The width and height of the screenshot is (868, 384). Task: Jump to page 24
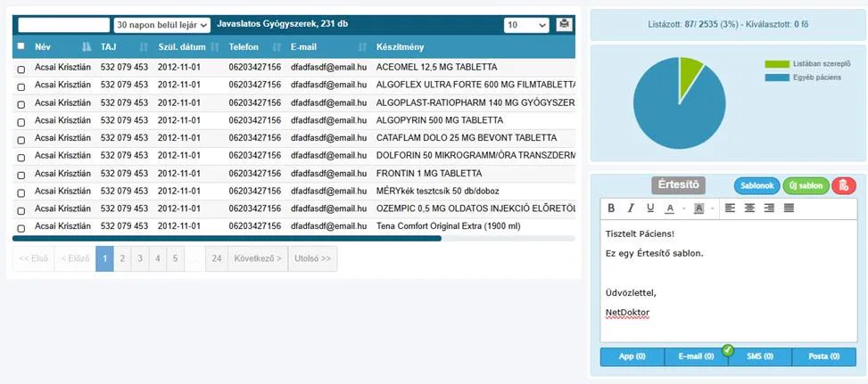click(217, 258)
